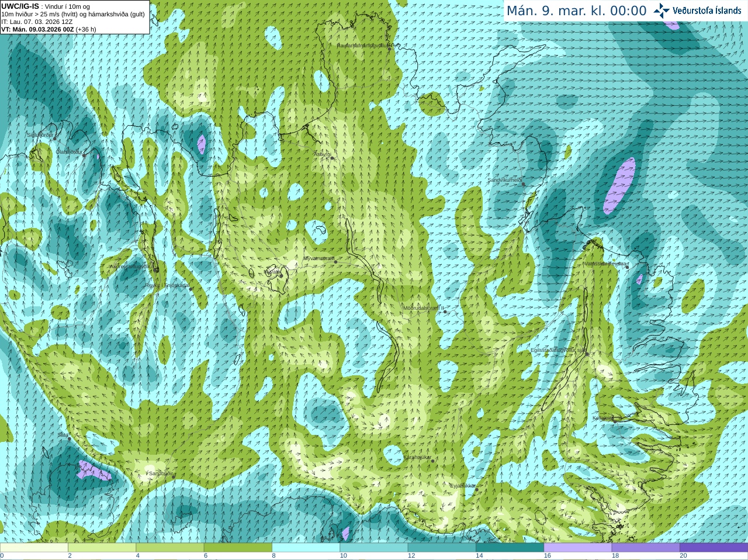
Task: Click the Egilsstaðaflugvöllur station marker
Action: (587, 354)
